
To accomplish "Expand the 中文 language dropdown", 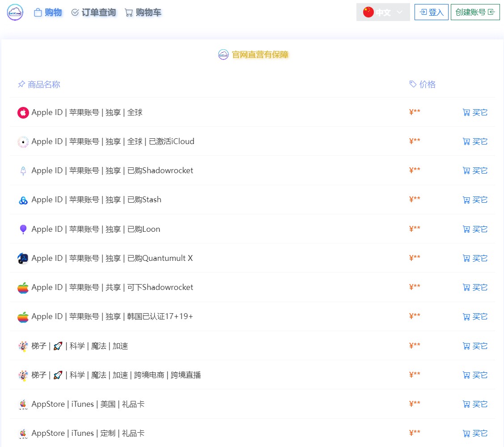I will (383, 12).
